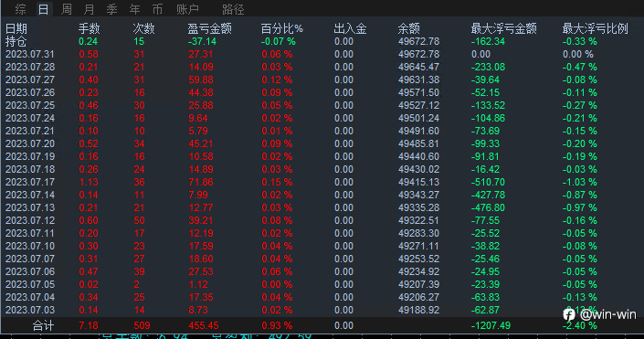Select the 2023.07.06 date row
644x339 pixels.
[29, 271]
